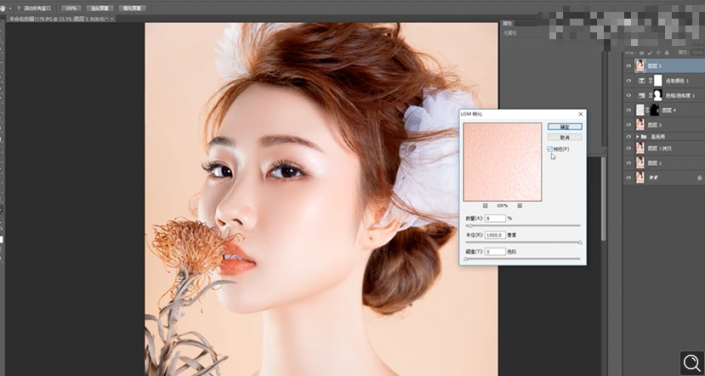705x376 pixels.
Task: Hide the 图层 4 layer with eye icon
Action: click(x=629, y=110)
